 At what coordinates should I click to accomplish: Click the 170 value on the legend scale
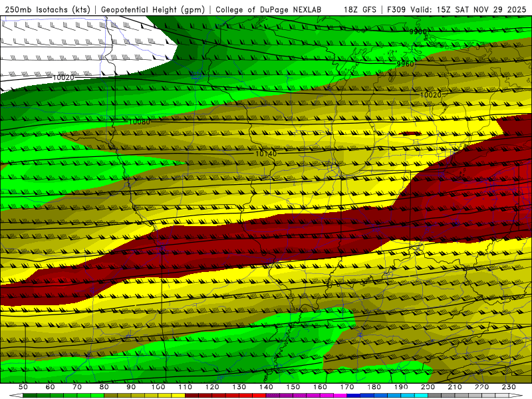point(347,387)
